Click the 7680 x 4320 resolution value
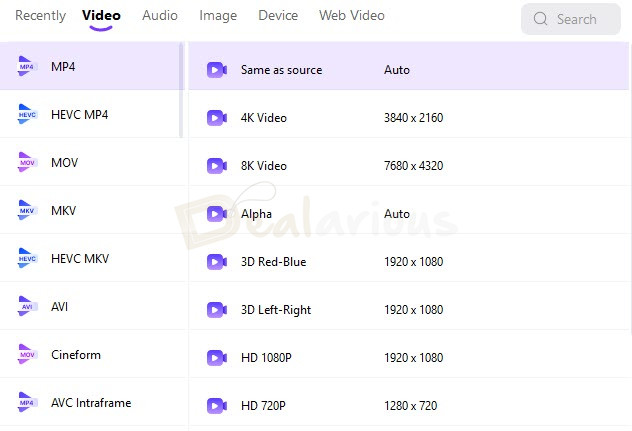Viewport: 632px width, 431px height. click(x=414, y=166)
